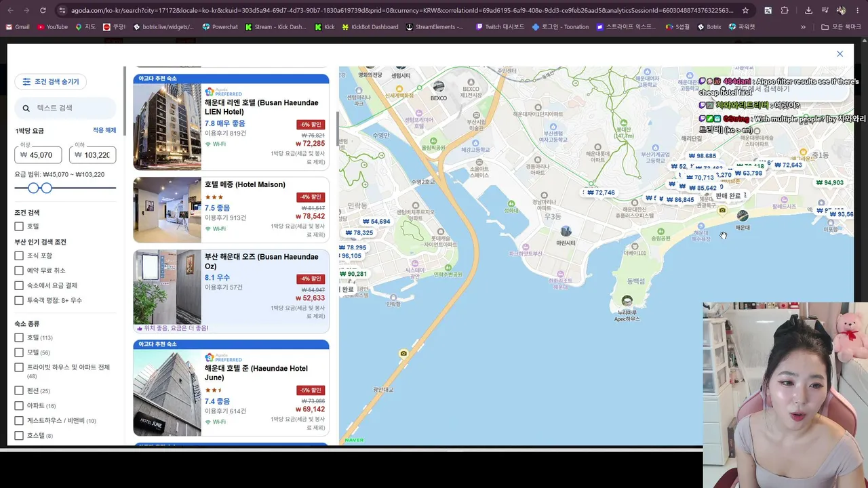Viewport: 868px width, 488px height.
Task: Check 게스트하우스 / 비앤비 (10) filter
Action: [x=19, y=420]
